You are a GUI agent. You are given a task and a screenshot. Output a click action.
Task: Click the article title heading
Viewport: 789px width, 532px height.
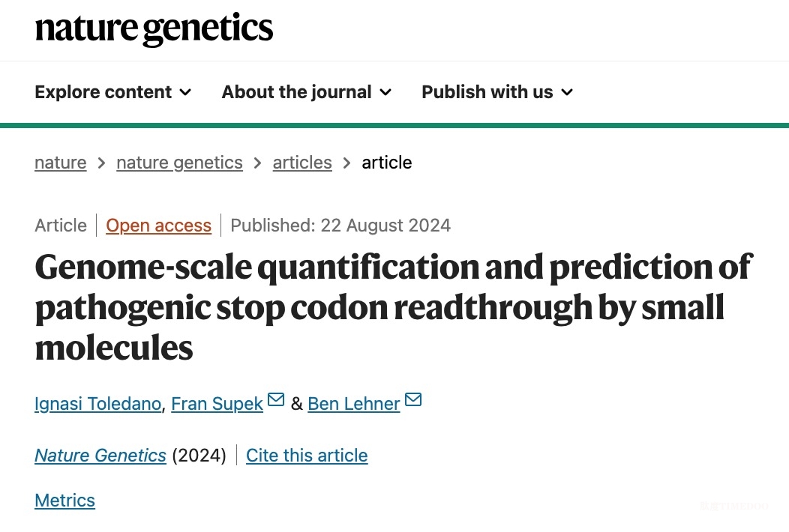[x=394, y=307]
